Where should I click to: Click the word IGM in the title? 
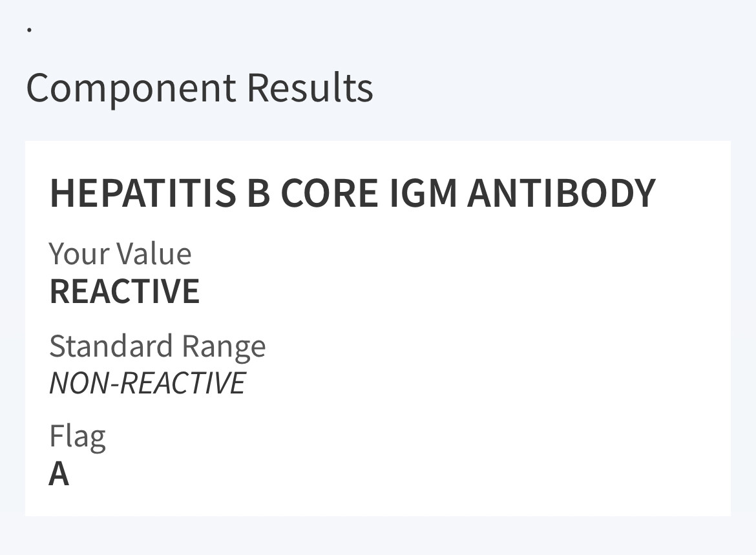pos(423,193)
